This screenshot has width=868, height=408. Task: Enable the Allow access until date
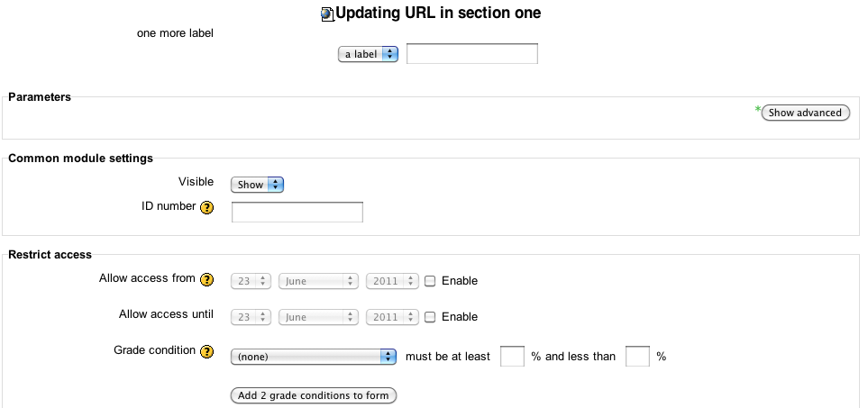coord(430,317)
